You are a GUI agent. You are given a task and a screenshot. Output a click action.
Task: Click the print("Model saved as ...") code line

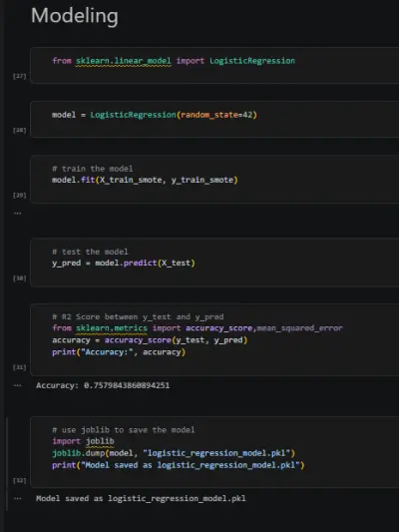(x=179, y=465)
